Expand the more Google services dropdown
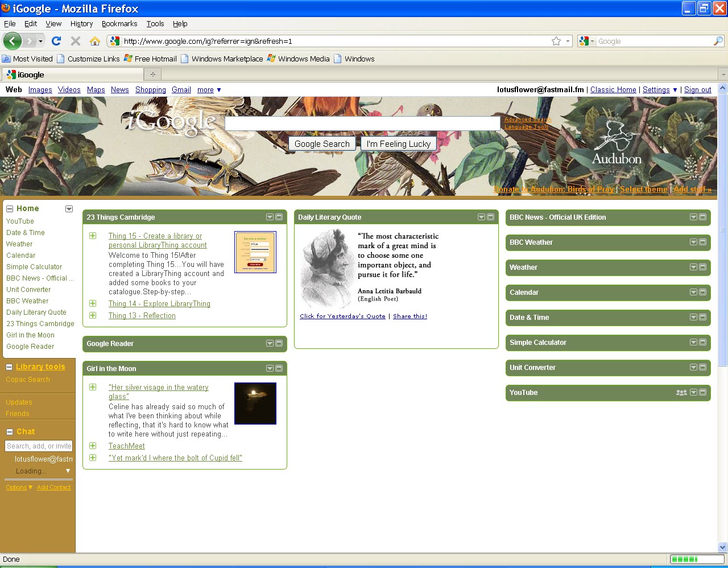Image resolution: width=728 pixels, height=568 pixels. 209,90
